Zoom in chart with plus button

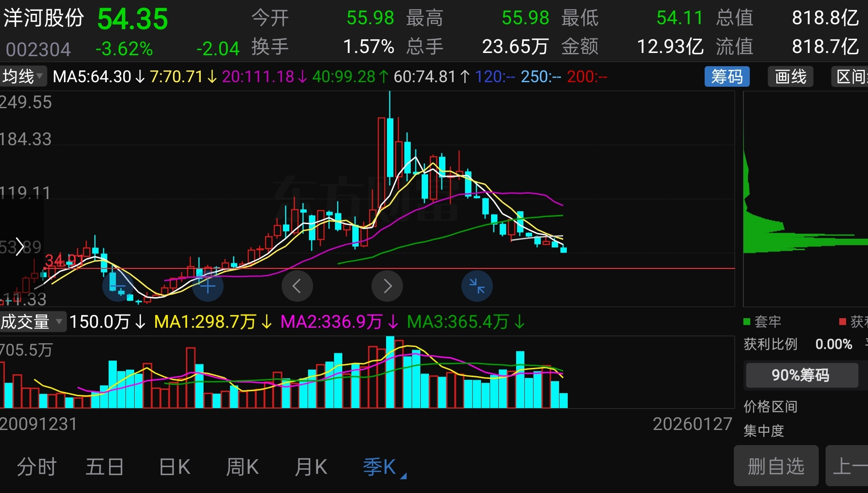coord(208,286)
